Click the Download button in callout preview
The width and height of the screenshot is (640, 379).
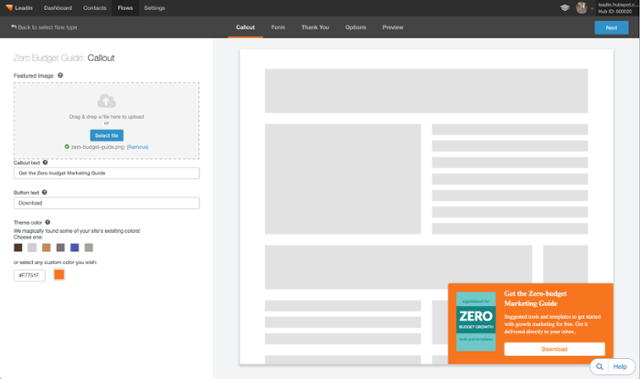click(x=554, y=349)
